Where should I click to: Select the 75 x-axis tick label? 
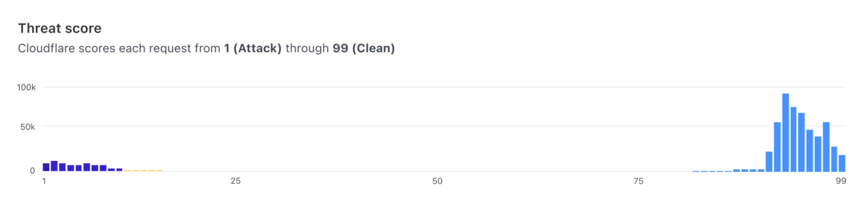coord(638,181)
